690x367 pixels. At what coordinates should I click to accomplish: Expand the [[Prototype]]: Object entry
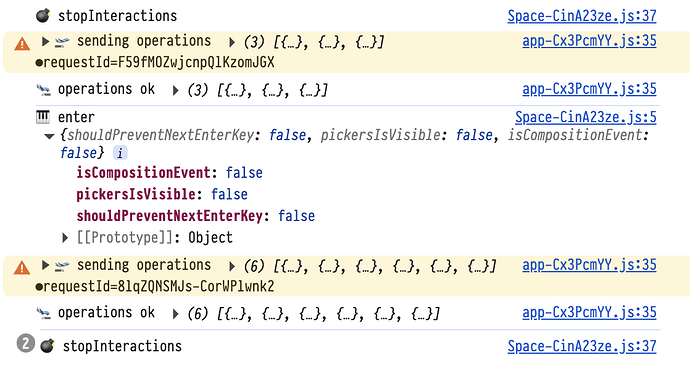click(x=65, y=238)
